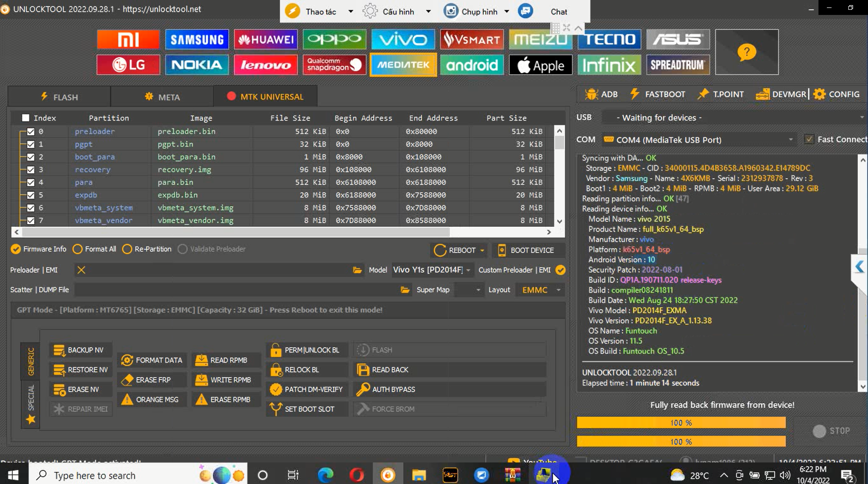The height and width of the screenshot is (484, 868).
Task: Select the Samsung brand icon
Action: click(197, 40)
